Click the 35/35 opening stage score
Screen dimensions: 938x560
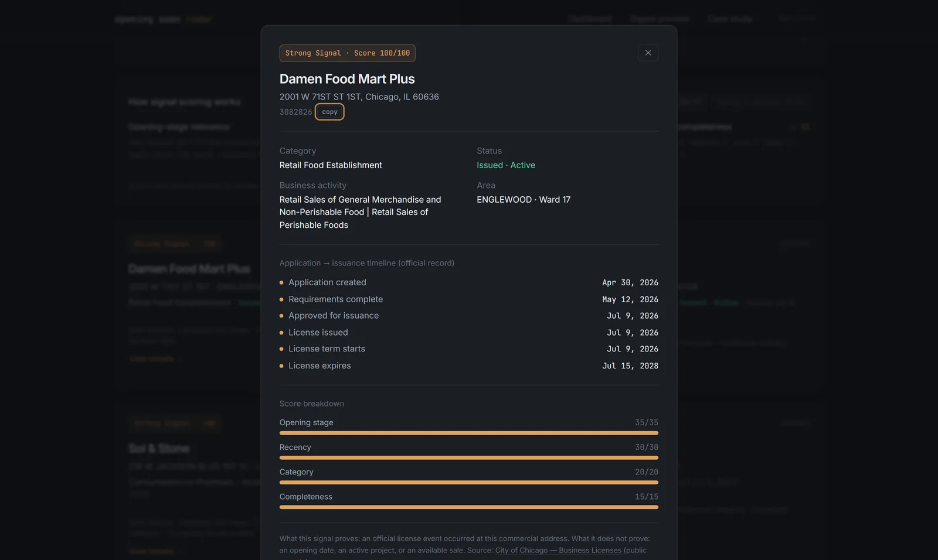[x=647, y=422]
